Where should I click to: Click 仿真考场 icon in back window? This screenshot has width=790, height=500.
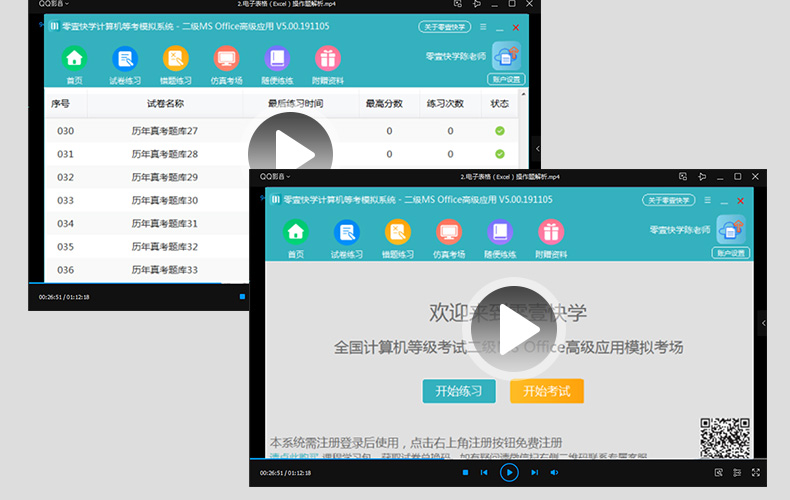click(226, 58)
